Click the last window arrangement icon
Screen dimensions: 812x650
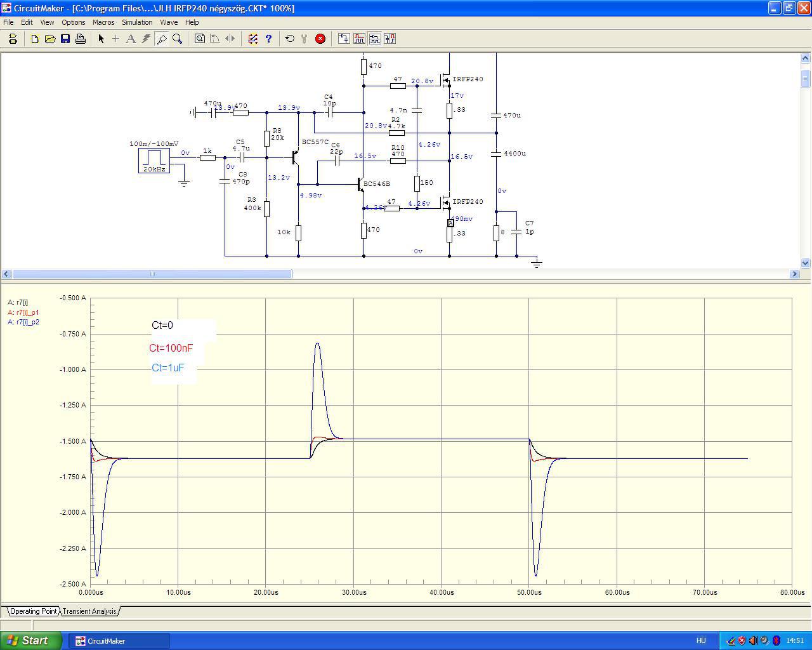[390, 39]
